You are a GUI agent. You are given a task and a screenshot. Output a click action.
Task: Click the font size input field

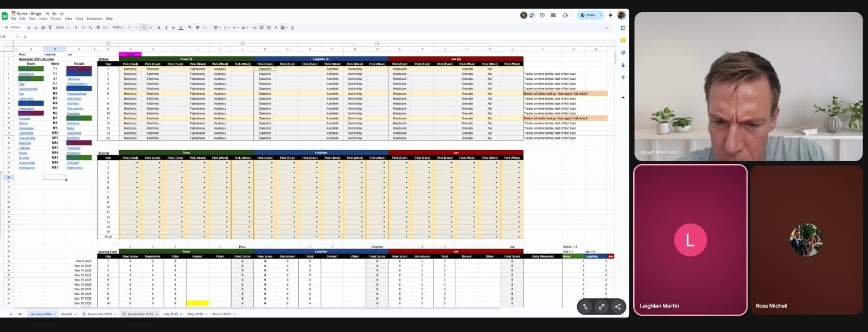click(144, 28)
